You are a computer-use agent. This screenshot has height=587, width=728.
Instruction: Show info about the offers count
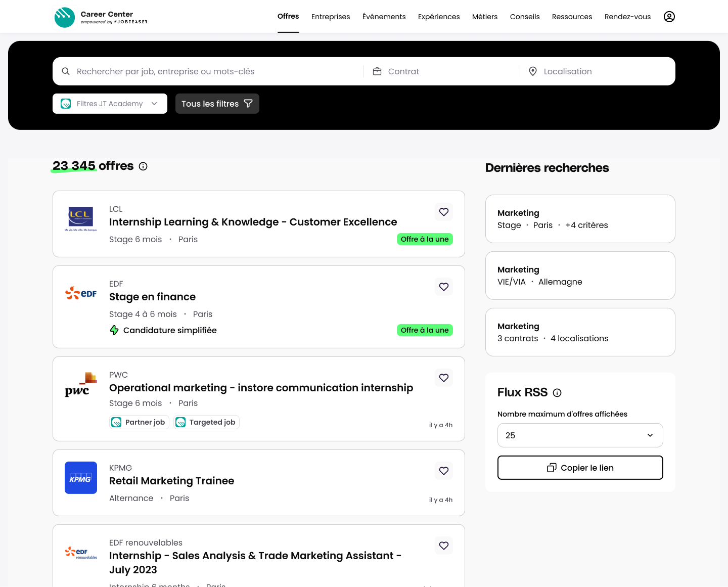pos(143,166)
